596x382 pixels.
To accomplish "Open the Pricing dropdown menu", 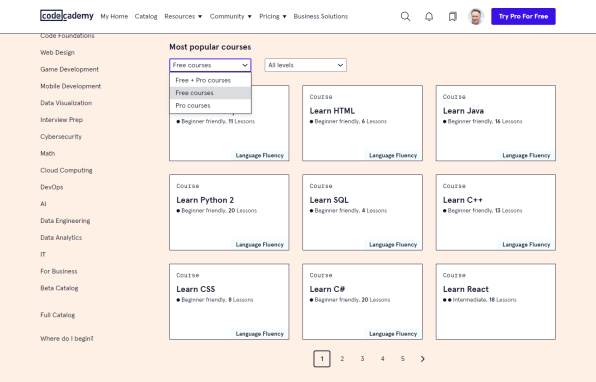I will [x=273, y=16].
